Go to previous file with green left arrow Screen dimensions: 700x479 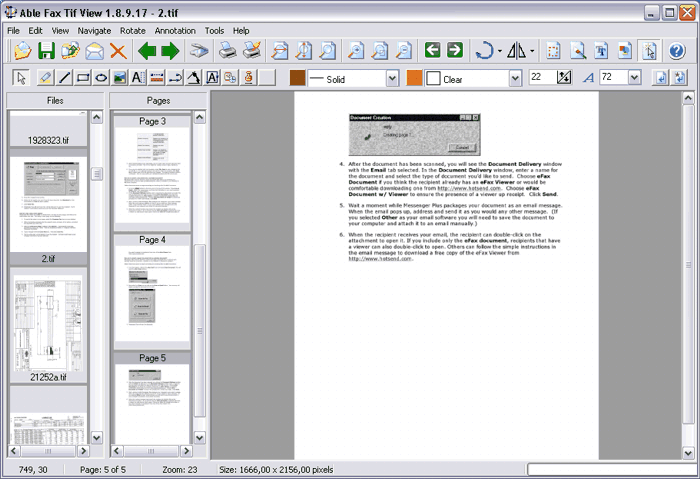click(x=147, y=51)
